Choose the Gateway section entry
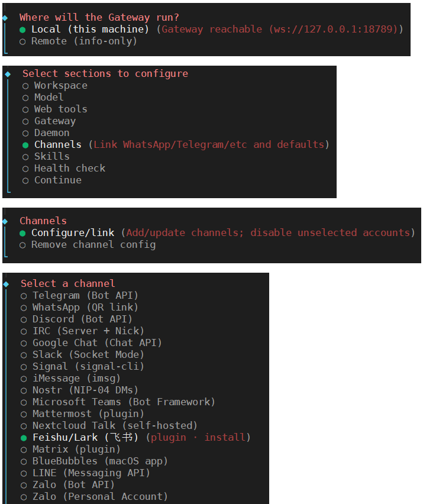Image resolution: width=423 pixels, height=504 pixels. click(49, 121)
